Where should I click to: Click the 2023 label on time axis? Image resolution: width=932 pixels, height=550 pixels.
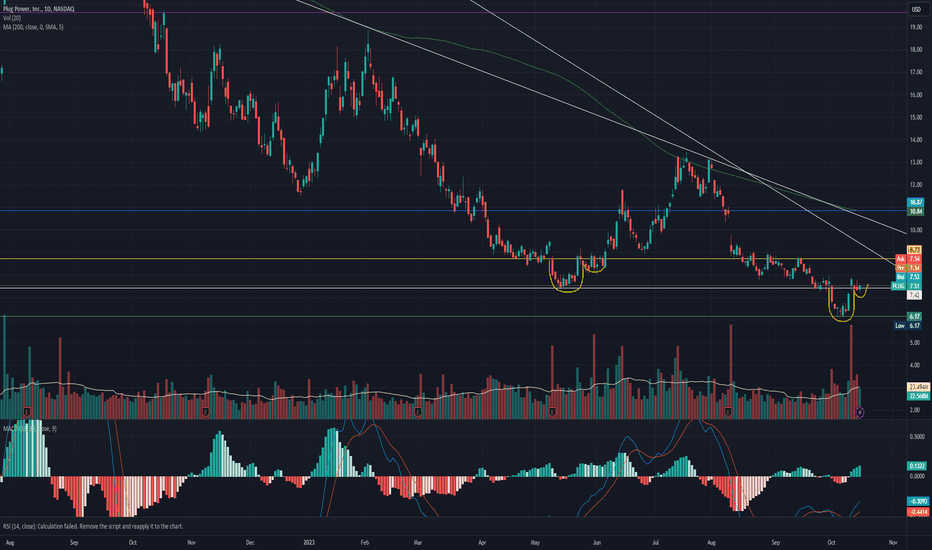point(308,542)
